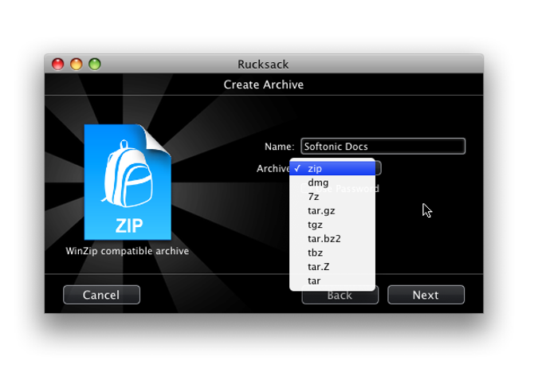The width and height of the screenshot is (542, 392).
Task: Select 7z archive format
Action: tap(332, 197)
